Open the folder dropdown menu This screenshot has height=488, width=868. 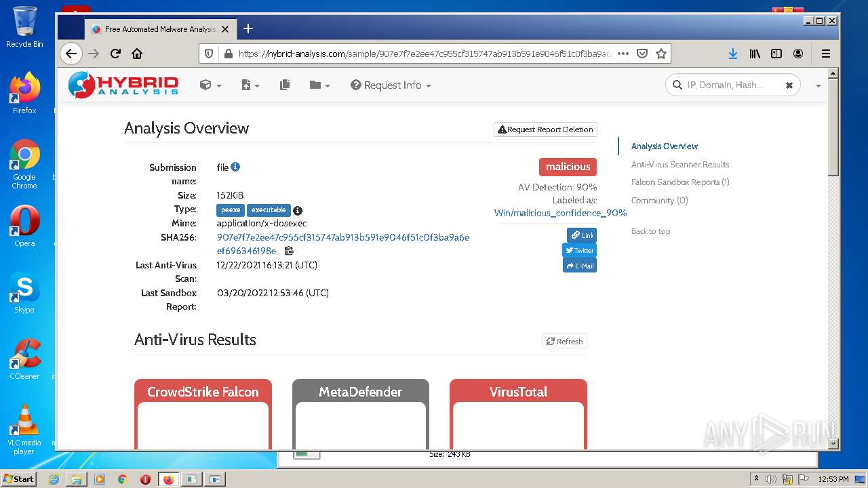coord(319,85)
